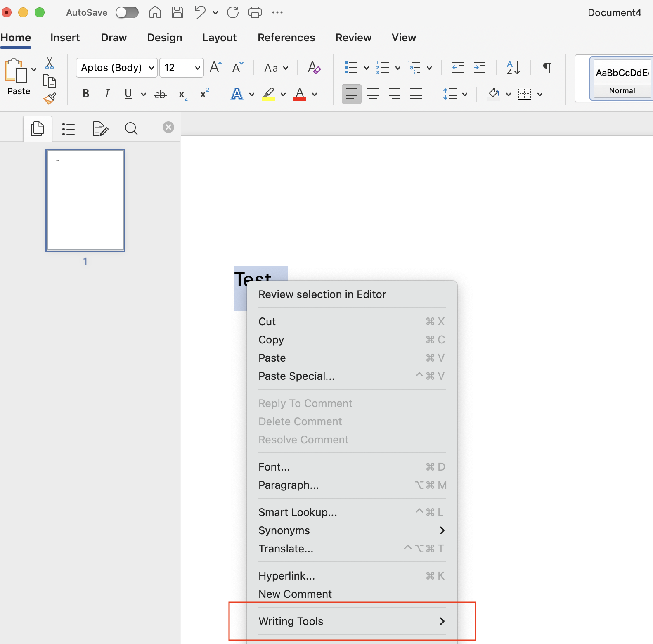Cut selection with scissors icon

(50, 63)
